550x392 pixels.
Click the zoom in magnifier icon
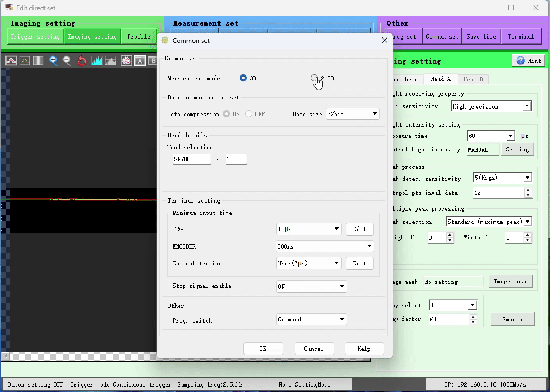(x=53, y=61)
